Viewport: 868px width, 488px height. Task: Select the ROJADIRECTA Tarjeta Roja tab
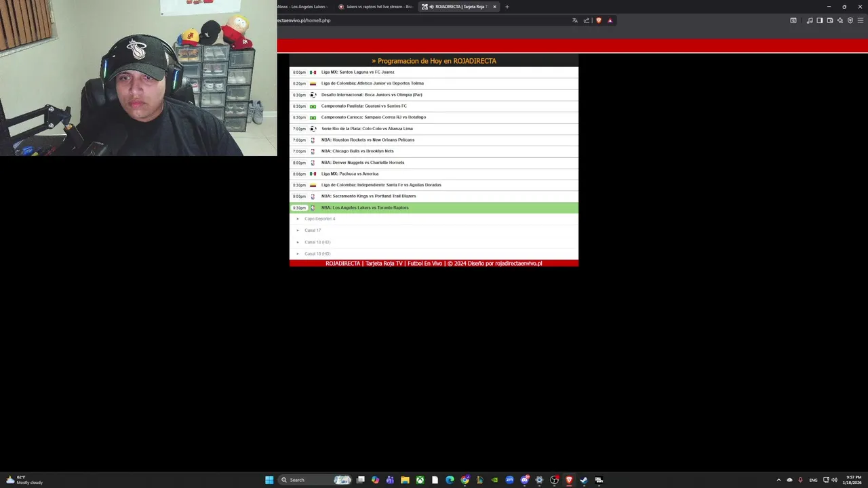pyautogui.click(x=458, y=7)
